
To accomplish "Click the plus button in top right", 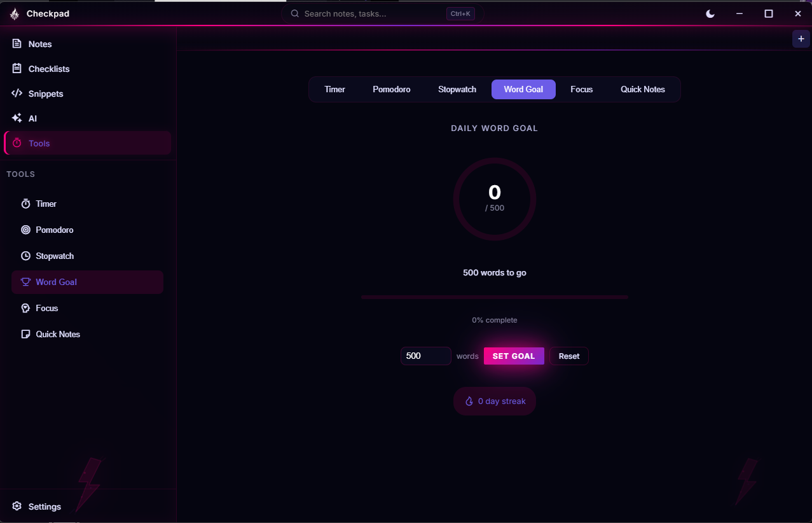I will pos(801,39).
